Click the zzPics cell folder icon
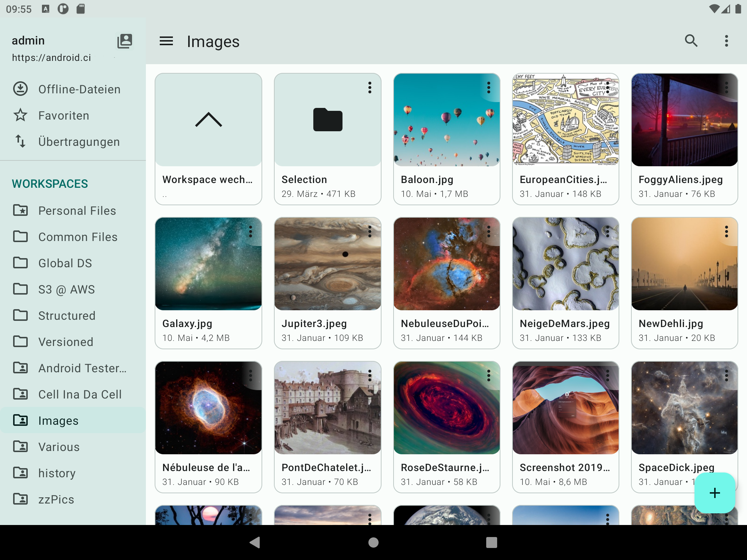 20,499
